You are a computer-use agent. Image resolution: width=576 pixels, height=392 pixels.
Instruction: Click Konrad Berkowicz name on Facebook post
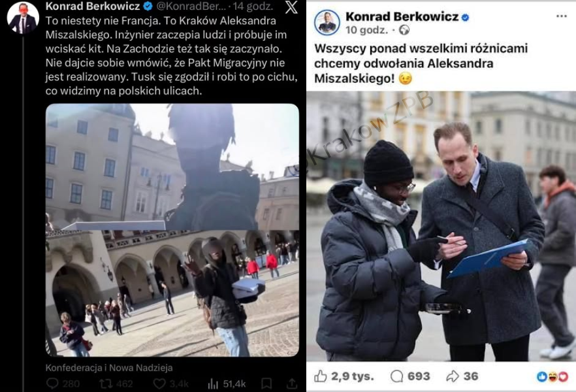click(402, 16)
